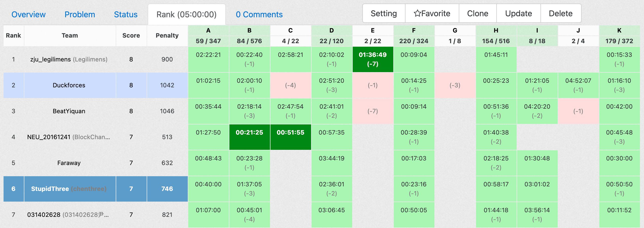Hit the Delete button
This screenshot has width=644, height=228.
pyautogui.click(x=561, y=13)
